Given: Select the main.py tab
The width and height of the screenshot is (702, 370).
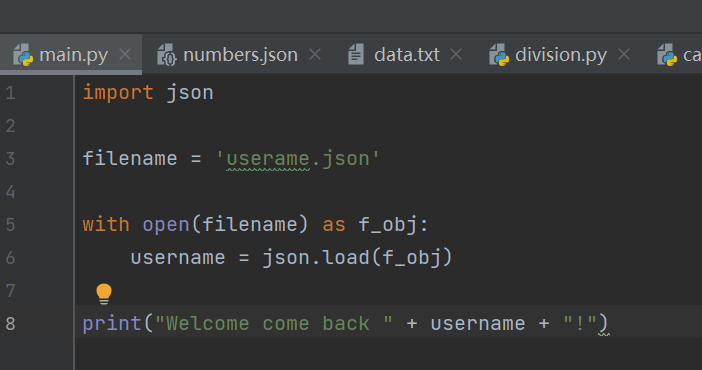Looking at the screenshot, I should click(73, 55).
